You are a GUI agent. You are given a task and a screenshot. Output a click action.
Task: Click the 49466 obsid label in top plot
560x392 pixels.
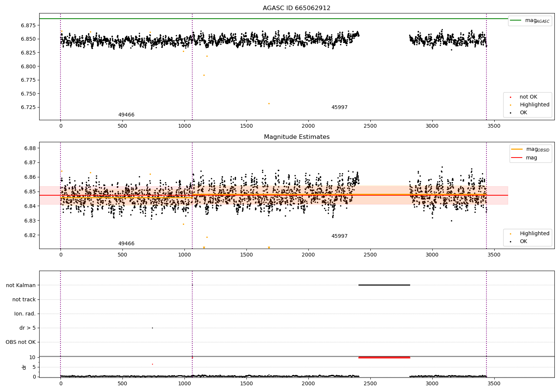pyautogui.click(x=126, y=115)
